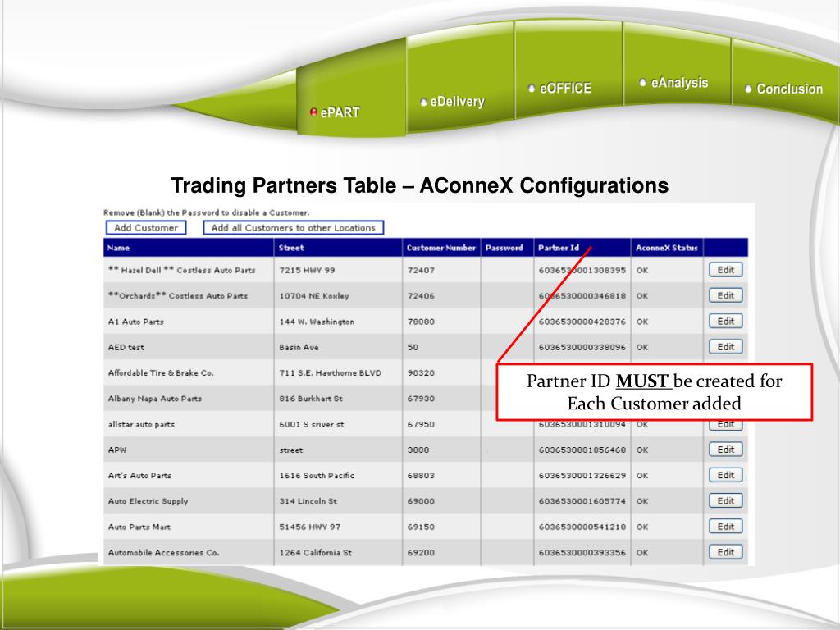Viewport: 840px width, 630px height.
Task: Select street 1264 California St
Action: pyautogui.click(x=316, y=553)
